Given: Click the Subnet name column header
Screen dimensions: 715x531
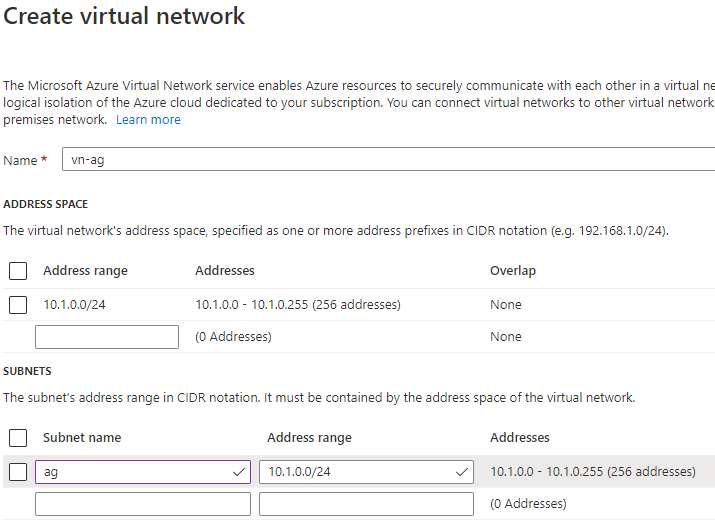Looking at the screenshot, I should click(x=82, y=438).
